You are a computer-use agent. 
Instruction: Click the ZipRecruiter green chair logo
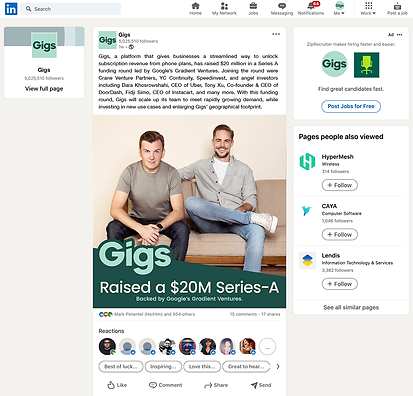click(x=366, y=65)
